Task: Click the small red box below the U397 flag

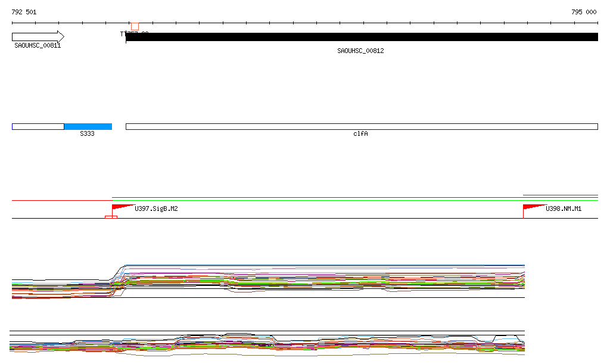Action: tap(111, 217)
